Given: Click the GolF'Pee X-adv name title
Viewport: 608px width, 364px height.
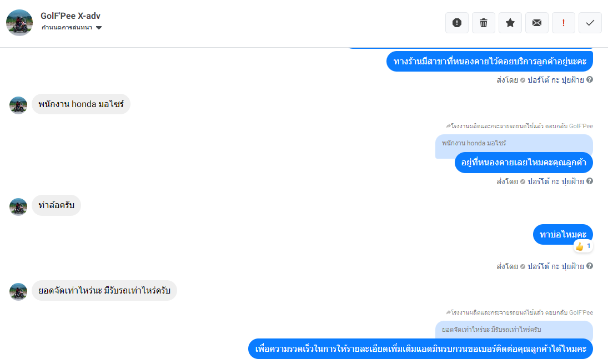Looking at the screenshot, I should click(71, 16).
